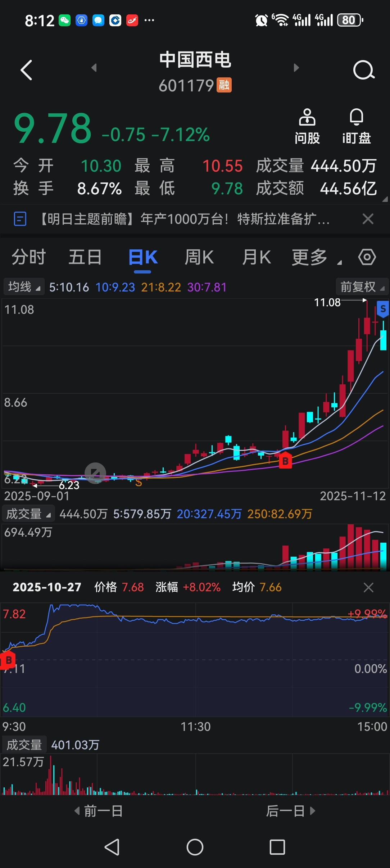
Task: Tap the Wi-Fi status icon
Action: (280, 20)
